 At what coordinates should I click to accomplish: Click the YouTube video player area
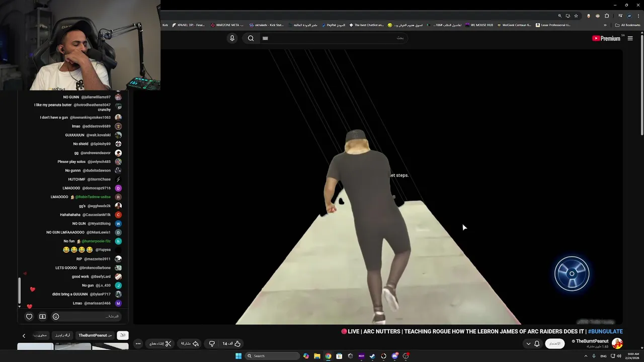[378, 187]
